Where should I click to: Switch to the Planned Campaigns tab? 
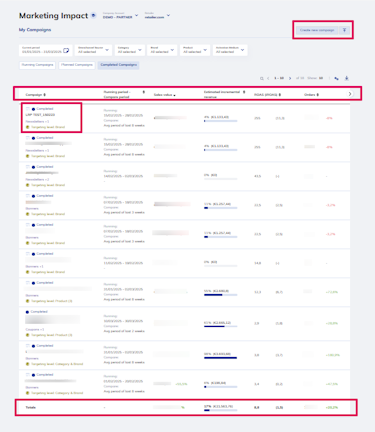click(77, 65)
